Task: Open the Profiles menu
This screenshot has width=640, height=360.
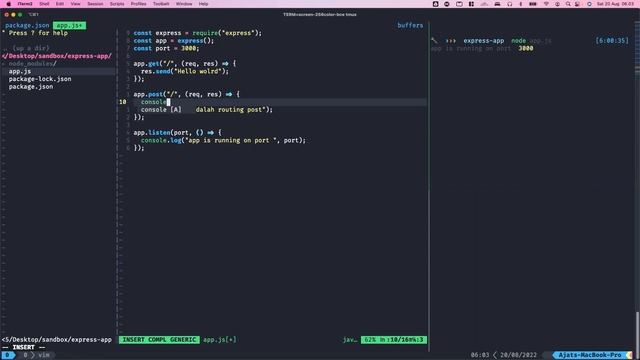Action: click(x=138, y=4)
